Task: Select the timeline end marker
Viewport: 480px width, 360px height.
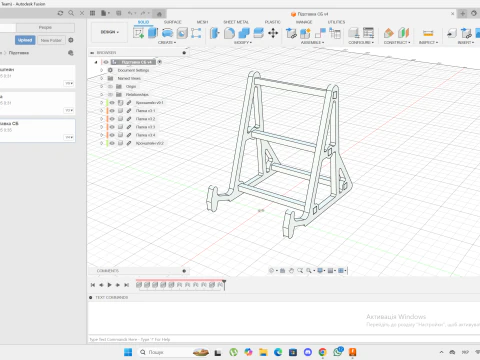Action: pyautogui.click(x=224, y=284)
